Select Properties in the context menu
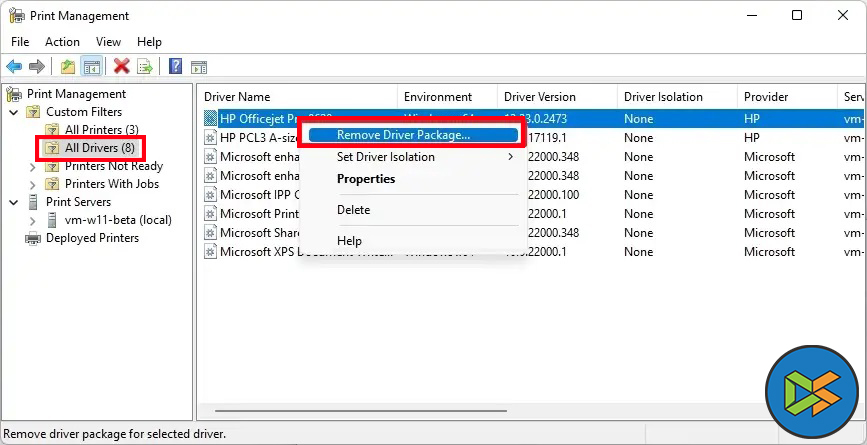The width and height of the screenshot is (867, 445). click(x=366, y=179)
